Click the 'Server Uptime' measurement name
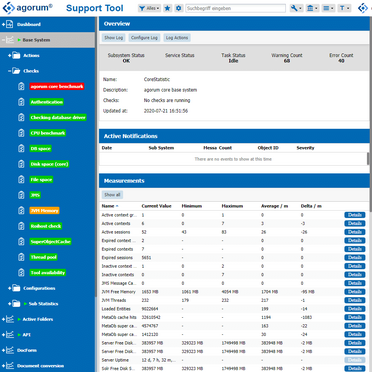 [x=115, y=360]
